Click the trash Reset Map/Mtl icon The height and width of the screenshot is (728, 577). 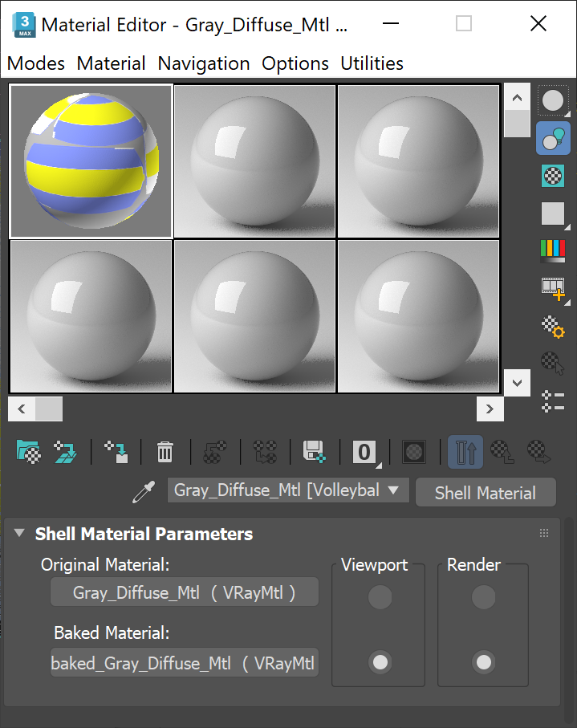click(165, 452)
